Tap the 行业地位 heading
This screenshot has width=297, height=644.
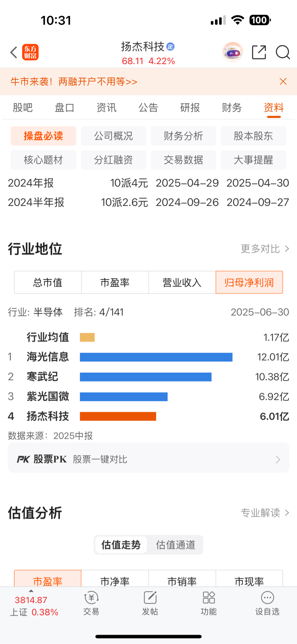35,249
